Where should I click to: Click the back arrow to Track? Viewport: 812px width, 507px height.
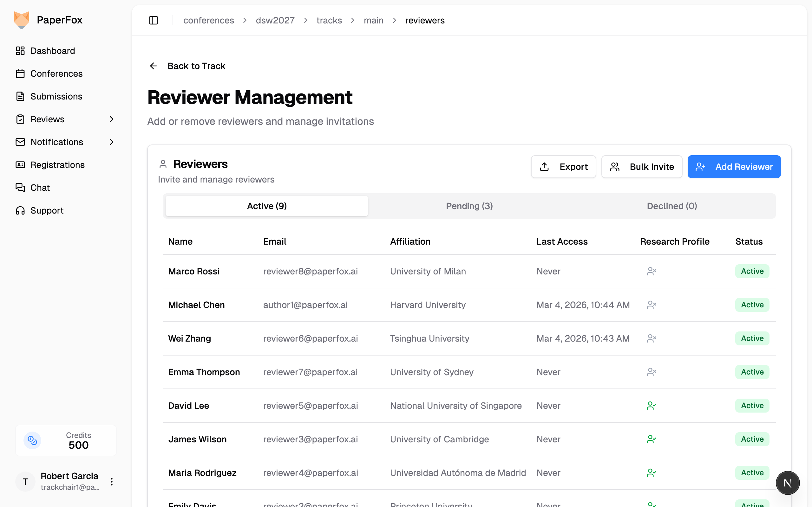[x=153, y=66]
